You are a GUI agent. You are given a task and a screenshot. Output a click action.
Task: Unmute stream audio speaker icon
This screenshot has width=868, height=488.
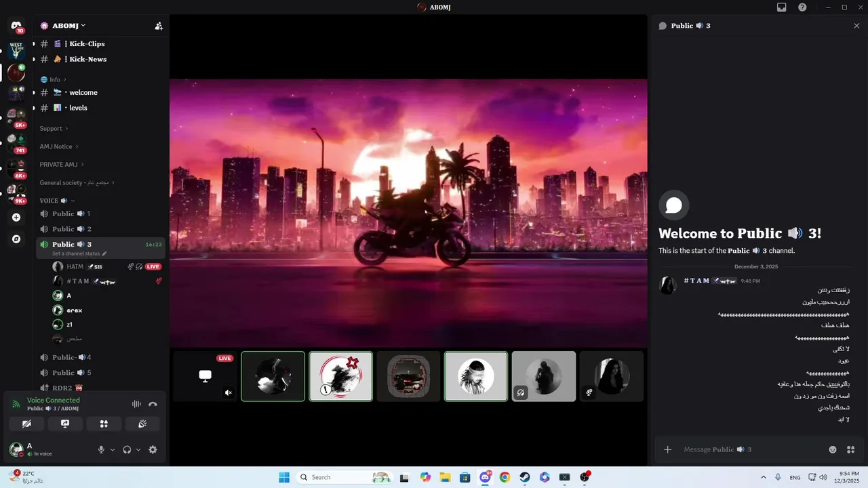coord(229,392)
